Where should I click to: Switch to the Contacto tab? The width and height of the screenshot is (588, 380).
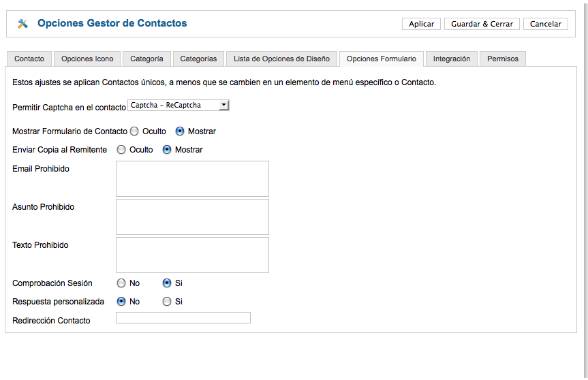(x=29, y=59)
